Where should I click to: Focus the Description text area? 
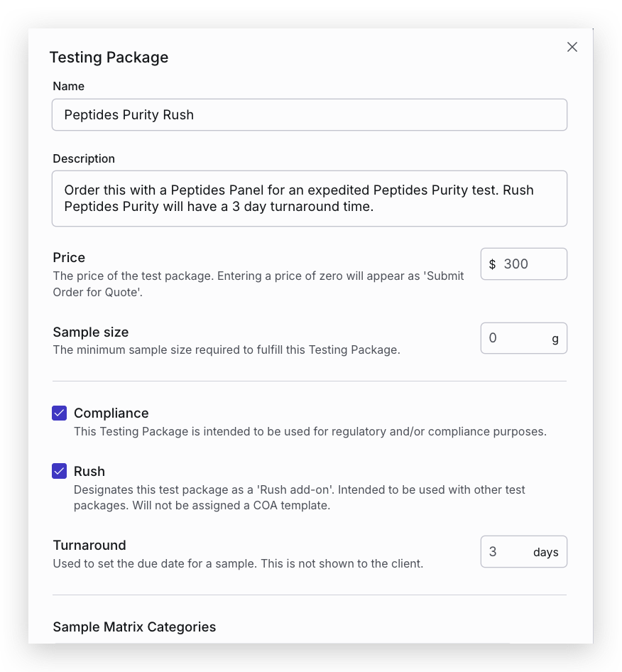coord(309,198)
